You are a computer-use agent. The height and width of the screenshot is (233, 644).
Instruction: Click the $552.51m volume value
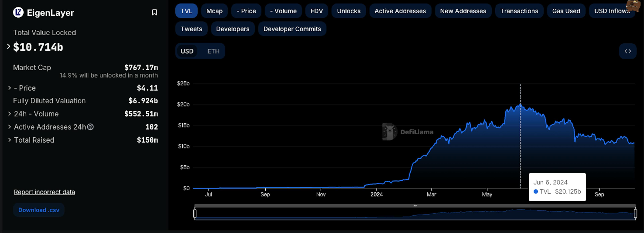point(141,114)
